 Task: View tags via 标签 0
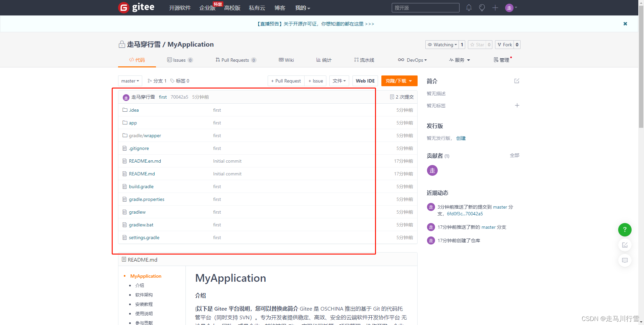click(x=180, y=81)
